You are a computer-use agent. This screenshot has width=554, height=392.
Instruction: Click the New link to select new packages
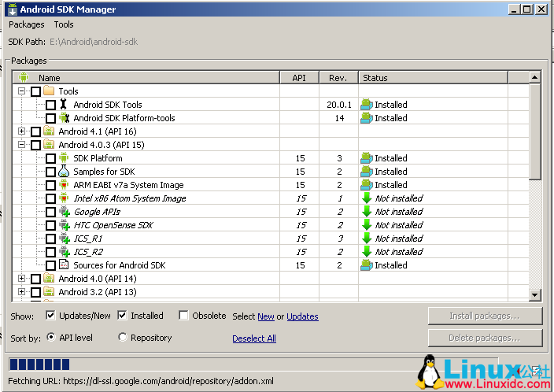click(x=266, y=316)
